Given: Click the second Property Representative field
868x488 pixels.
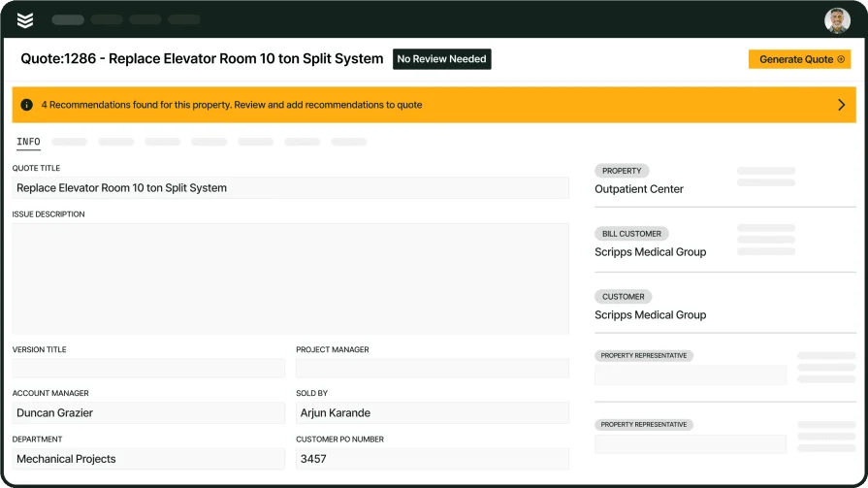Looking at the screenshot, I should click(x=690, y=444).
